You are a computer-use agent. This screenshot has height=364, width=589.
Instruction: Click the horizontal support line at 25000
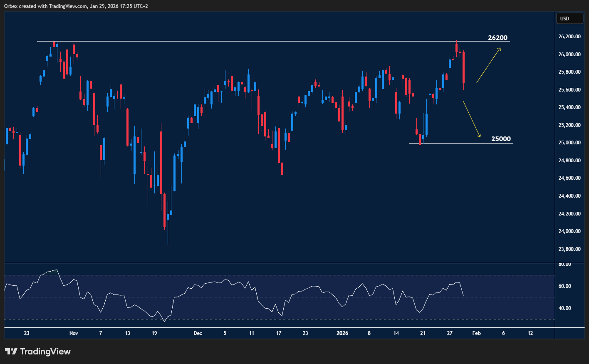(x=458, y=144)
